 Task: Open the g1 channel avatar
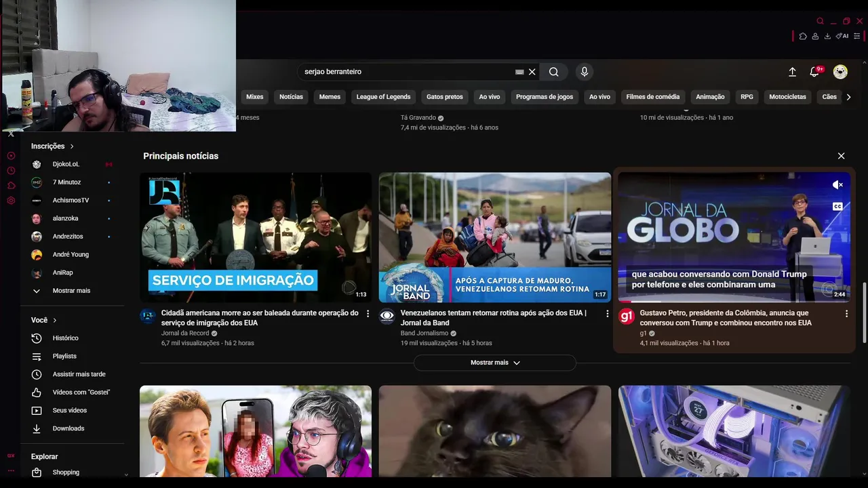click(626, 317)
